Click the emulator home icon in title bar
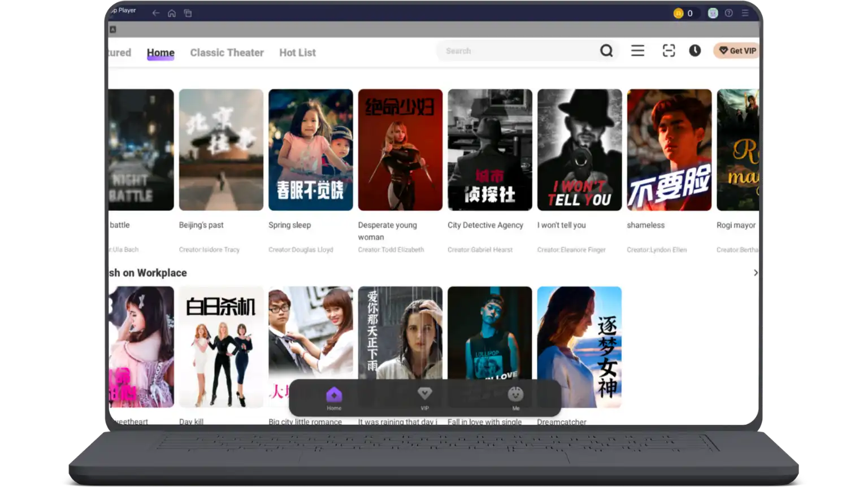The width and height of the screenshot is (868, 488). (x=172, y=13)
